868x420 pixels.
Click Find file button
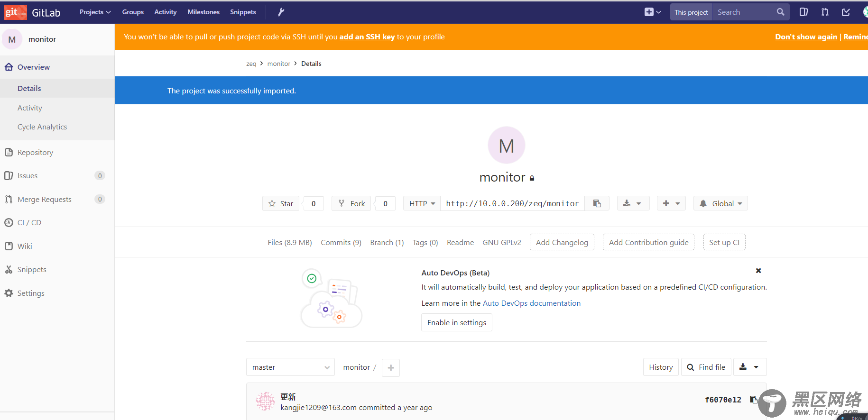706,367
